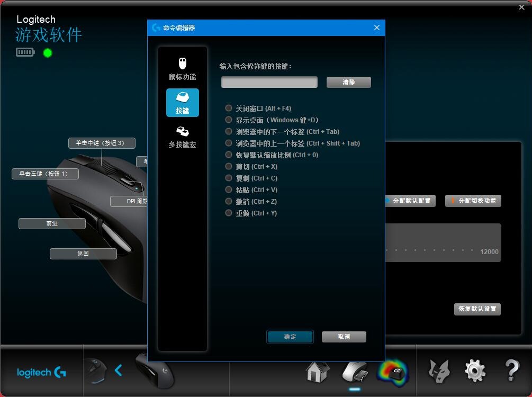Click the left arrow device switcher
Screen dimensions: 532x397
pos(119,370)
